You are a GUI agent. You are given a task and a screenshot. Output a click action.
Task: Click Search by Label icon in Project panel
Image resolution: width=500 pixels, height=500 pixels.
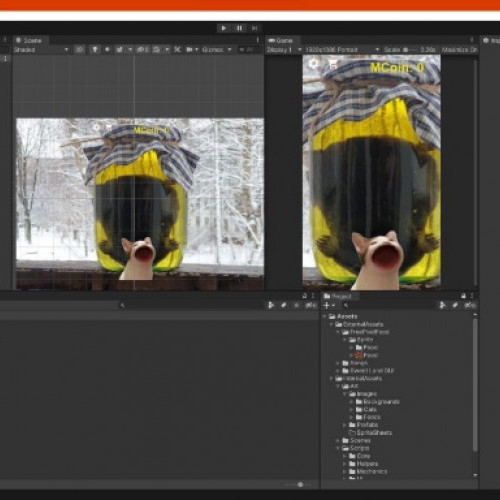[455, 305]
